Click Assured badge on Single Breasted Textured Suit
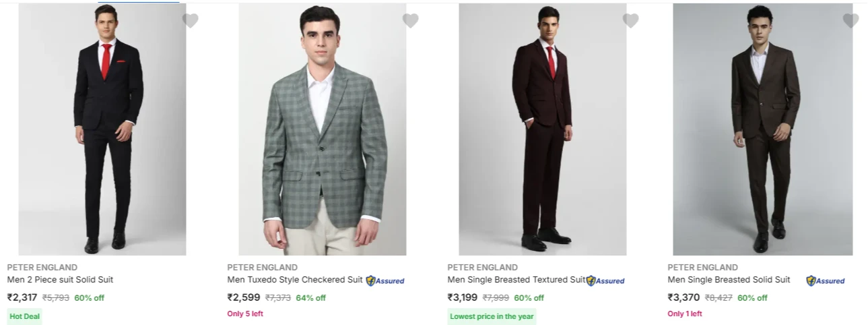 click(x=605, y=280)
